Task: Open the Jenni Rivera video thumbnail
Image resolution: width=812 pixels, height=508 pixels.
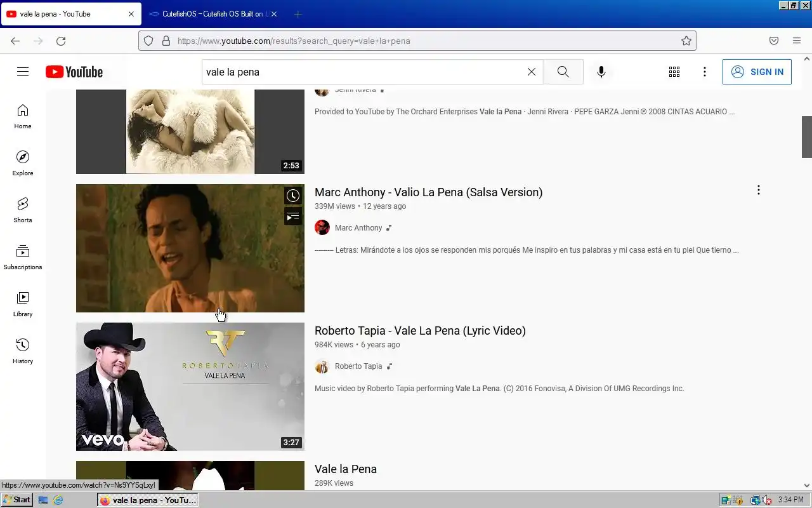Action: point(190,131)
